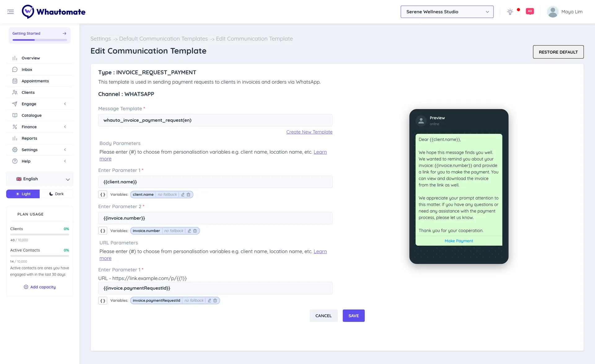595x364 pixels.
Task: Click the Clients usage progress bar
Action: (x=40, y=235)
